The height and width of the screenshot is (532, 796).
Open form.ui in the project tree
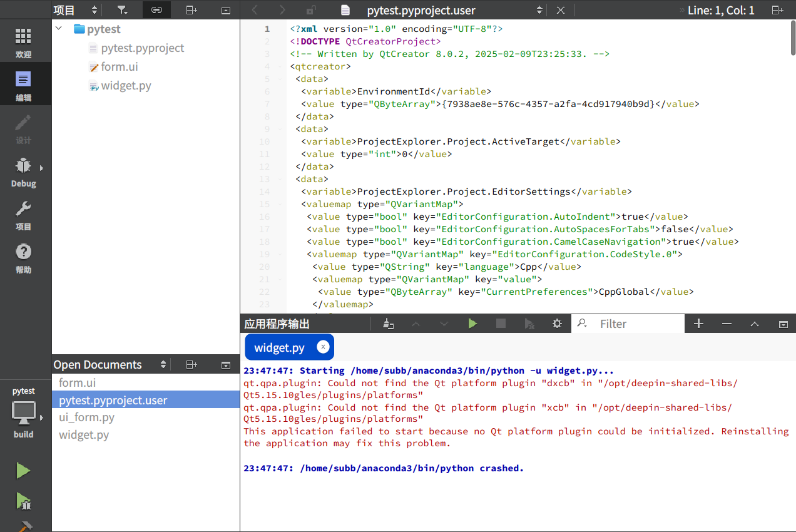(x=120, y=67)
